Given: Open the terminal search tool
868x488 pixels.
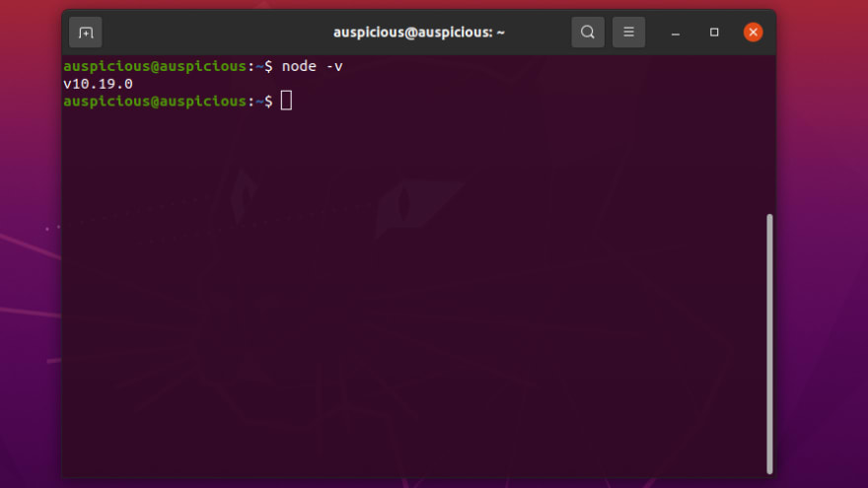Looking at the screenshot, I should [x=587, y=33].
